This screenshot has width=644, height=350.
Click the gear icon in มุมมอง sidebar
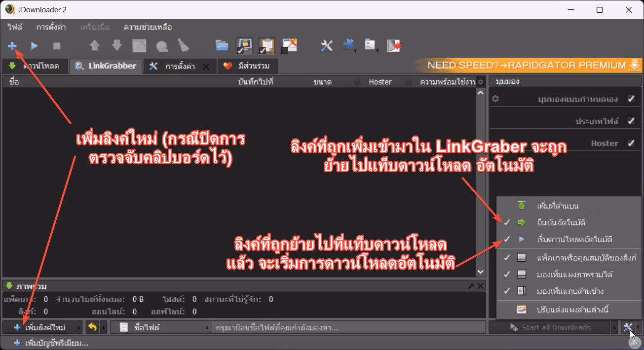(496, 99)
